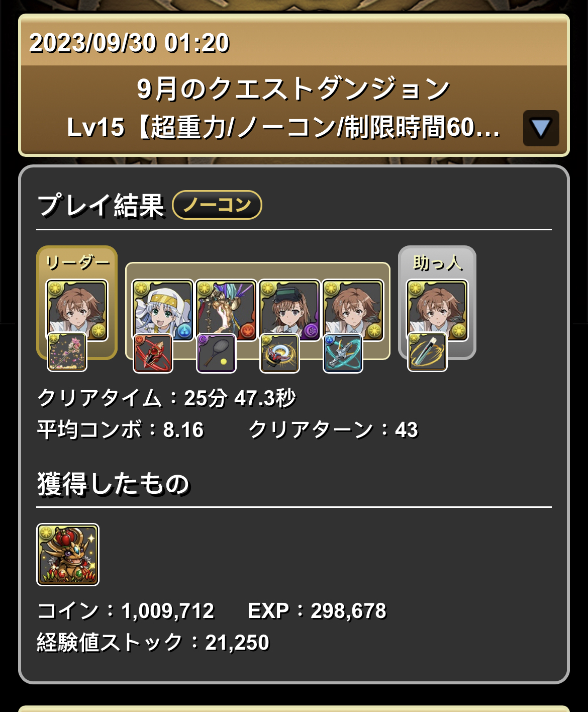Tap the ノーコン badge

point(217,205)
